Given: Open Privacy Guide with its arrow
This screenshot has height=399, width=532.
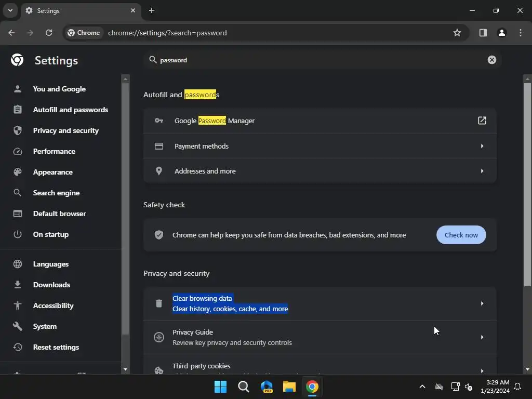Looking at the screenshot, I should click(482, 337).
